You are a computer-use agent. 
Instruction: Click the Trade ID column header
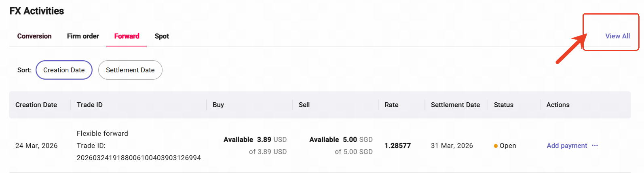coord(90,105)
